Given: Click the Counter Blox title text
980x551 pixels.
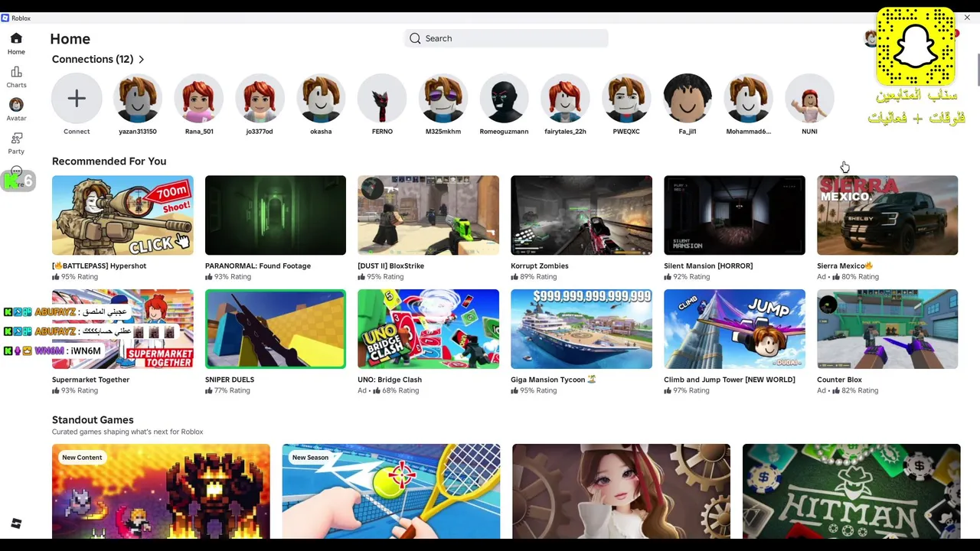Looking at the screenshot, I should tap(839, 380).
